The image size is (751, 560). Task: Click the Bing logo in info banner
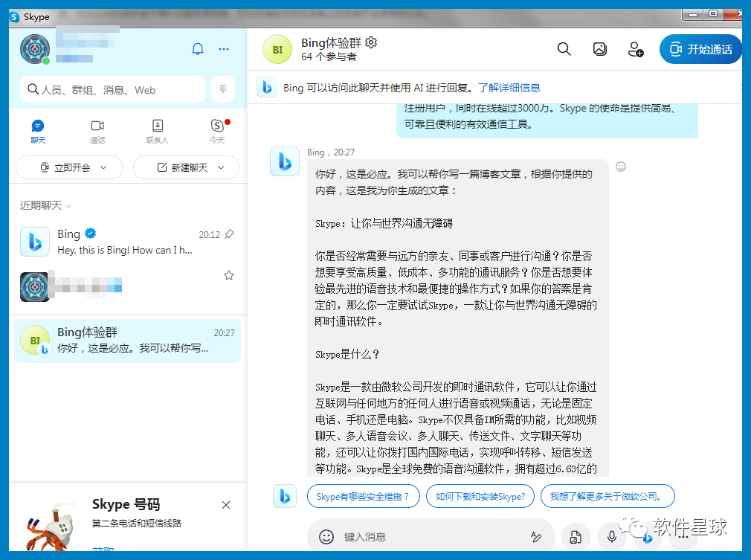[267, 87]
